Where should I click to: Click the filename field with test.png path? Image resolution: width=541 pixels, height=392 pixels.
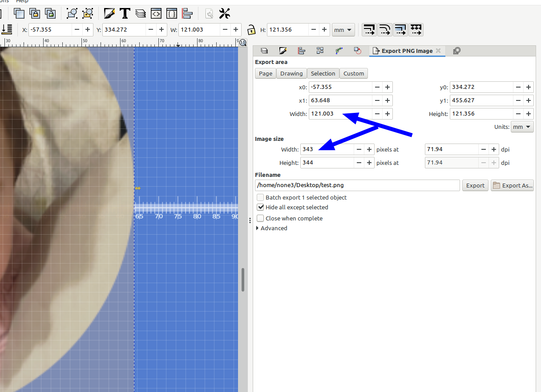click(x=357, y=185)
